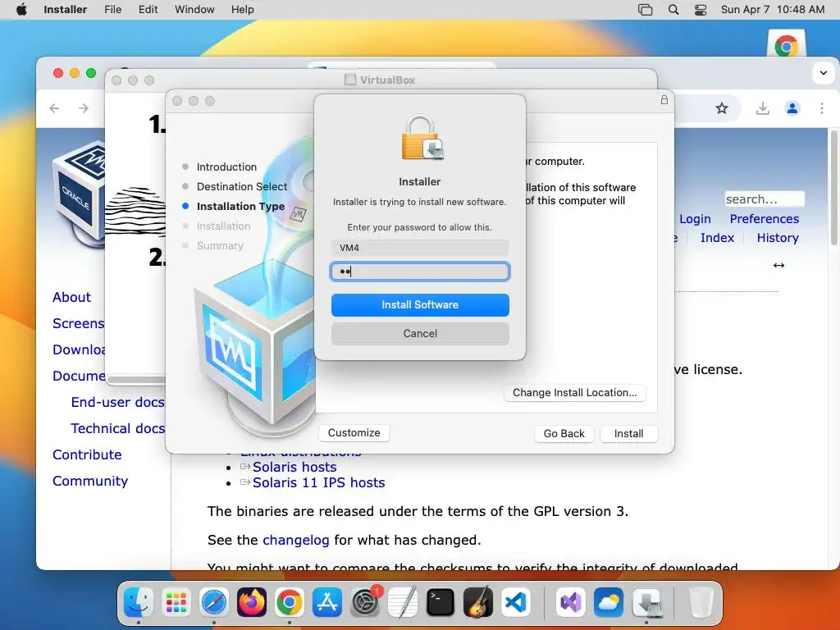This screenshot has height=630, width=840.
Task: Open Installer icon in the Dock
Action: coord(646,602)
